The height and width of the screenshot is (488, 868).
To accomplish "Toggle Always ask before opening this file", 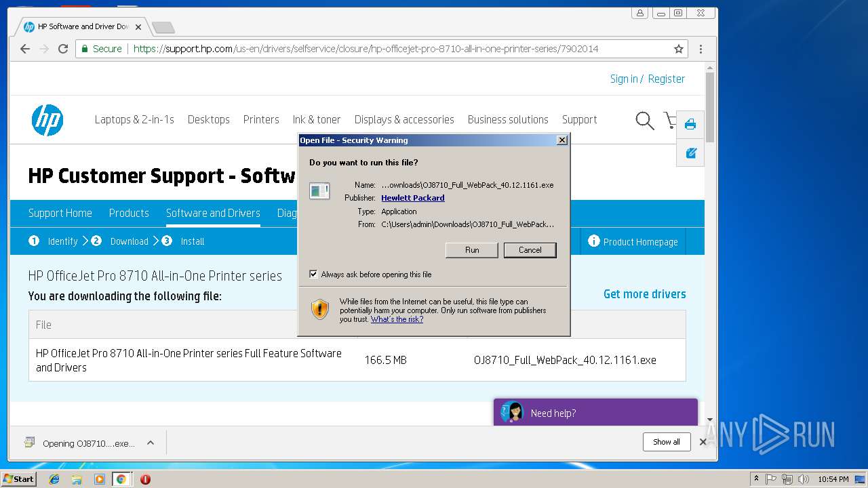I will [313, 274].
